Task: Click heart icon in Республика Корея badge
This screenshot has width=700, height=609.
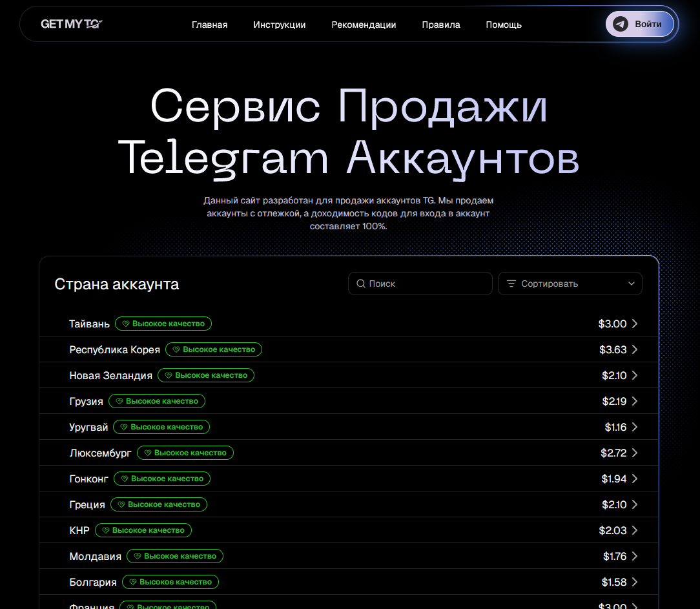Action: [x=176, y=349]
